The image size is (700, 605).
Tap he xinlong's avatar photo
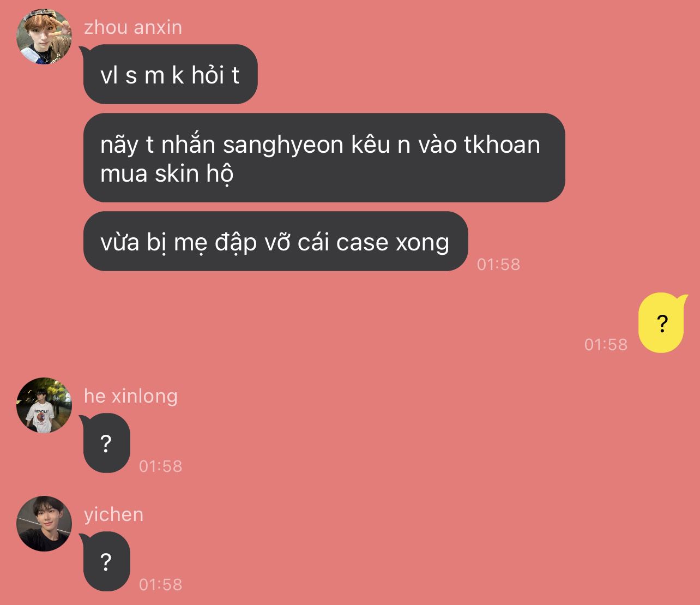[44, 405]
